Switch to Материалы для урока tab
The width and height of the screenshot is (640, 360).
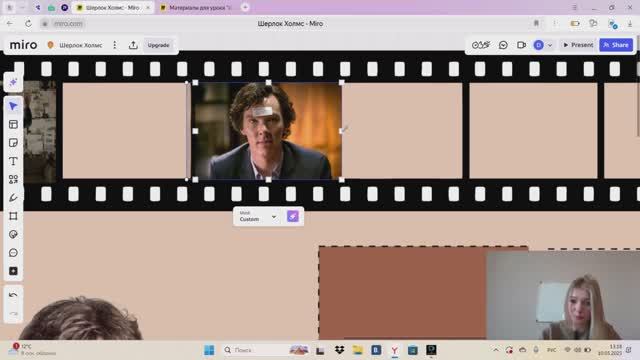coord(196,7)
